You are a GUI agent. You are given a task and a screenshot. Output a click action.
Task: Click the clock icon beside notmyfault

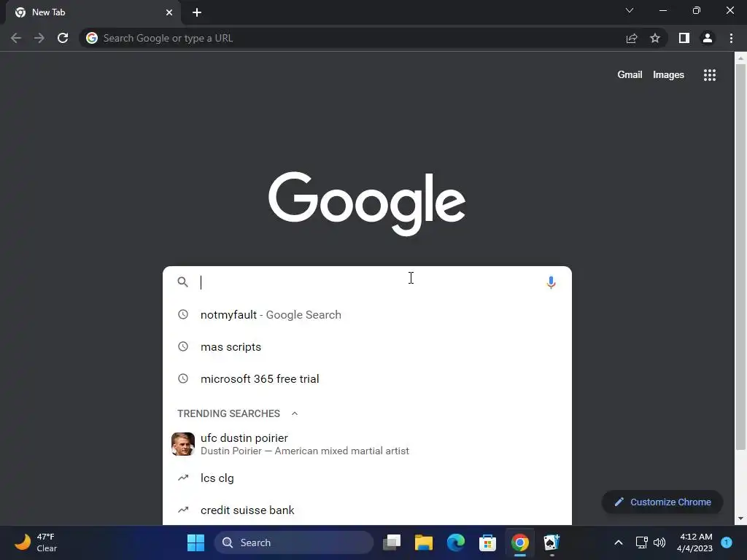(x=183, y=314)
